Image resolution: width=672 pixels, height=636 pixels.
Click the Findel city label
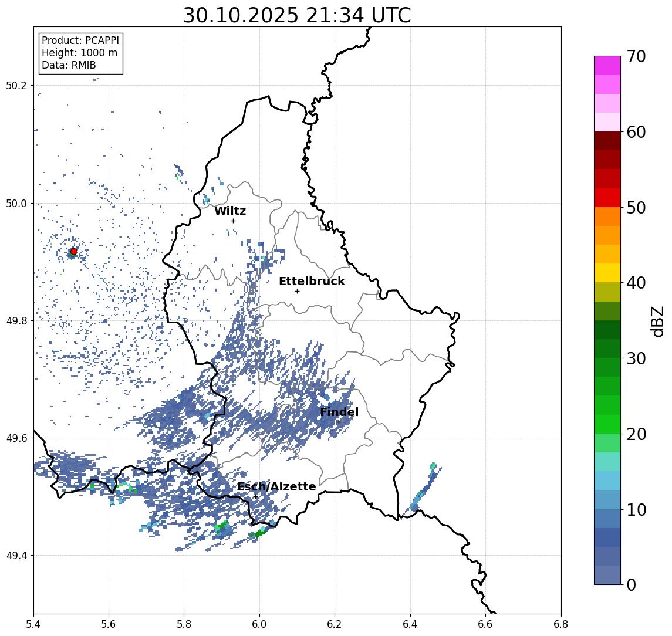[x=339, y=412]
